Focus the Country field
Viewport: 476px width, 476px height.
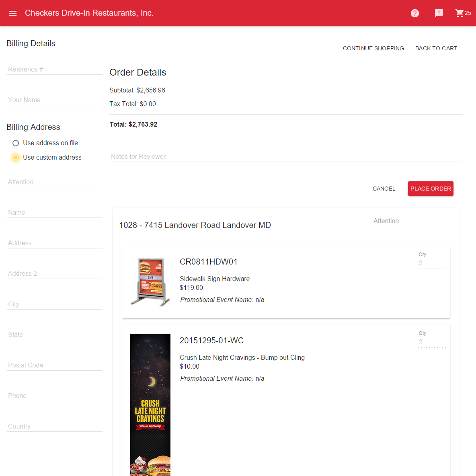[x=55, y=427]
